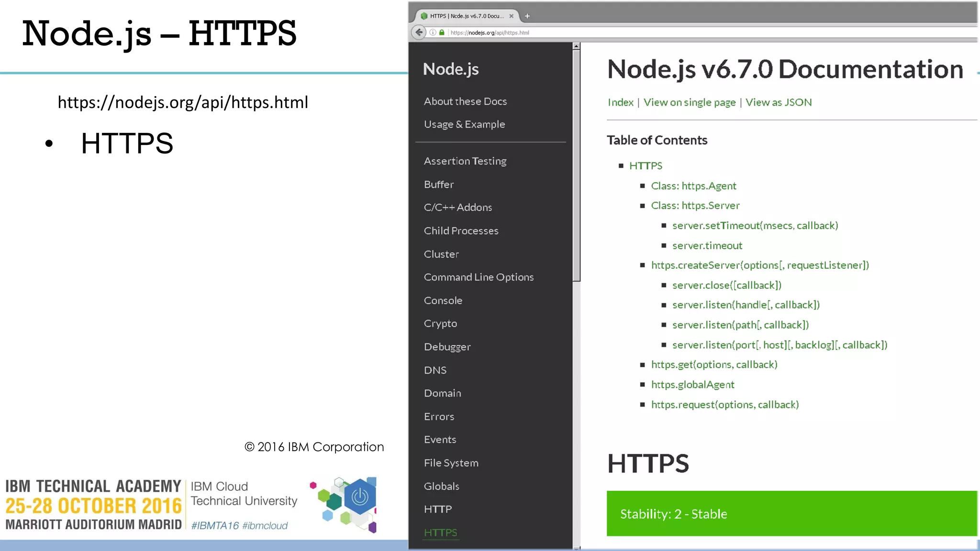Screen dimensions: 980x551
Task: Open server.close([callback]) entry
Action: click(726, 286)
